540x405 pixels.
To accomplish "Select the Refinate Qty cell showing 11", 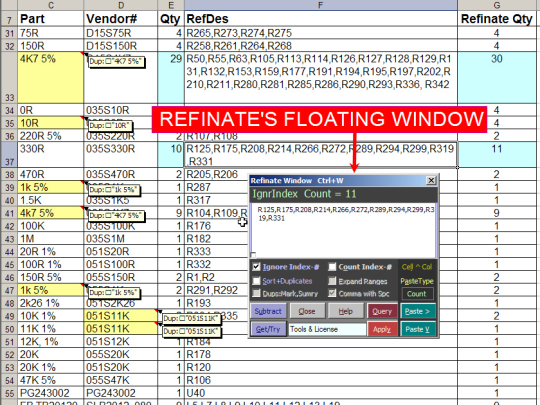I will click(497, 155).
